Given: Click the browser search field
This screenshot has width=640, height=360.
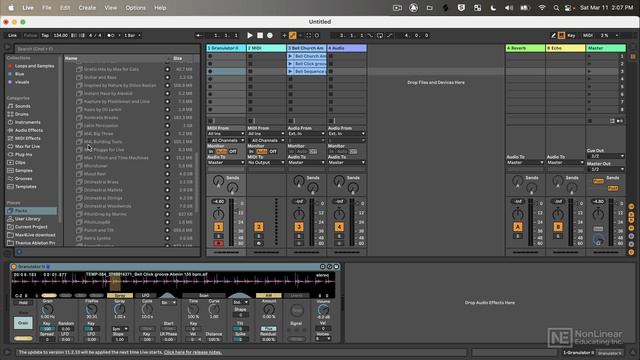Looking at the screenshot, I should (107, 49).
